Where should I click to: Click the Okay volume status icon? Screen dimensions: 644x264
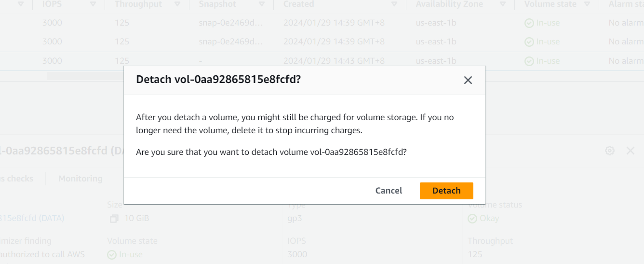[x=472, y=219]
